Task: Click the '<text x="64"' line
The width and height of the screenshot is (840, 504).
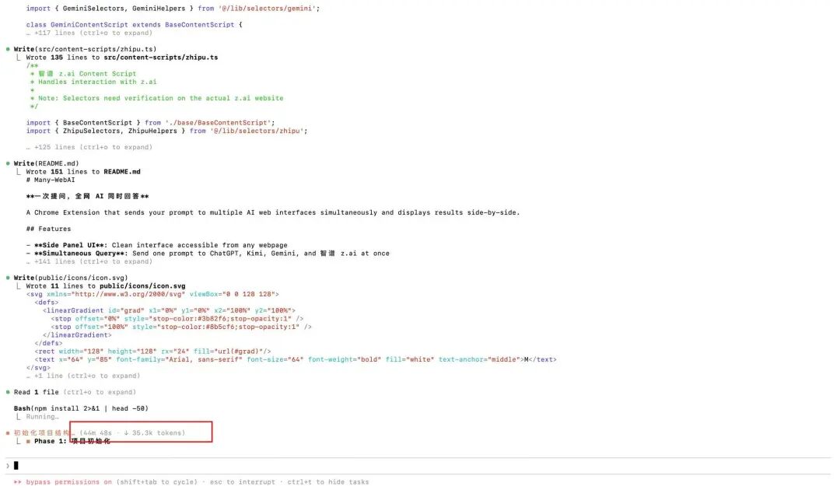Action: 296,359
